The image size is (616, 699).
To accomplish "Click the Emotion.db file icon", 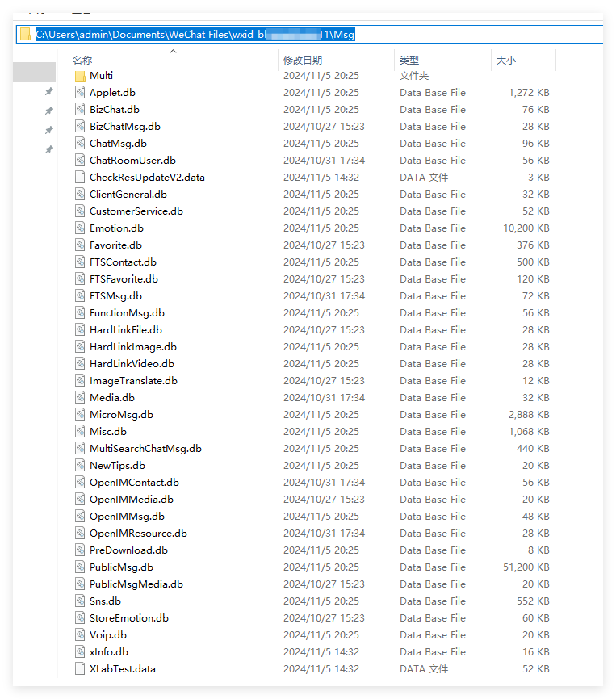I will point(80,228).
